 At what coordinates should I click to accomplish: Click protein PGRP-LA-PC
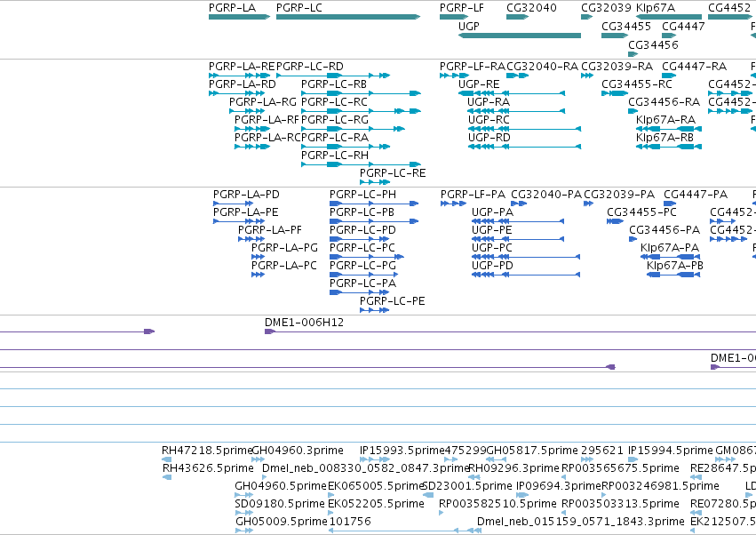(x=258, y=275)
